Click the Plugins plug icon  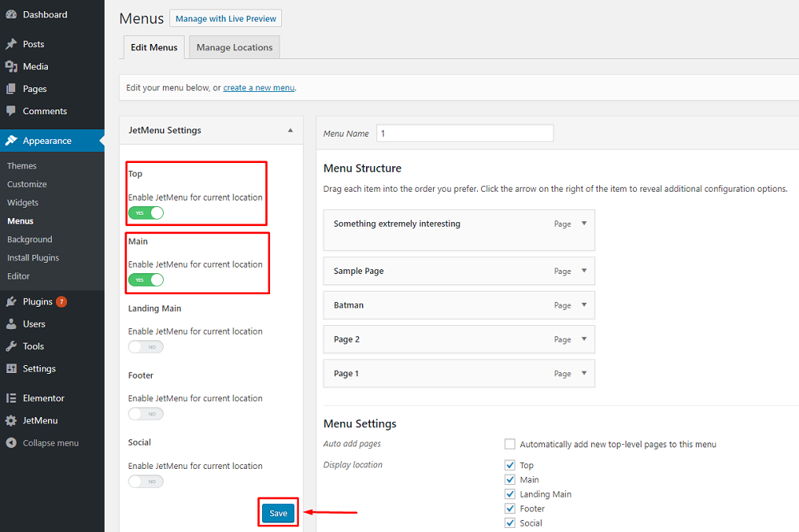tap(11, 302)
